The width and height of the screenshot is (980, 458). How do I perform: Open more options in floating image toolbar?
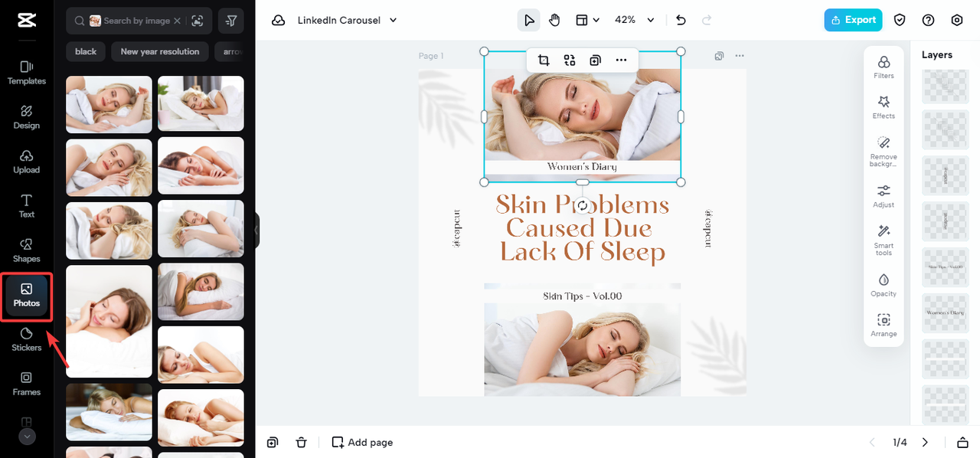point(621,60)
